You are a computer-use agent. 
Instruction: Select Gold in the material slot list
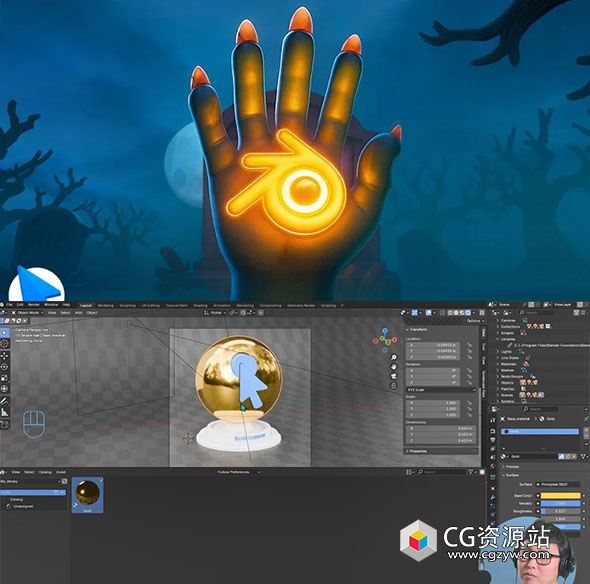(540, 432)
